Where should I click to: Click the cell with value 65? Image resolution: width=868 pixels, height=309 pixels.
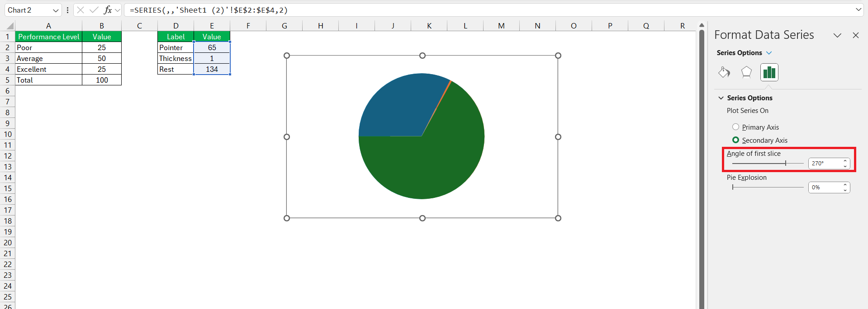pos(212,47)
